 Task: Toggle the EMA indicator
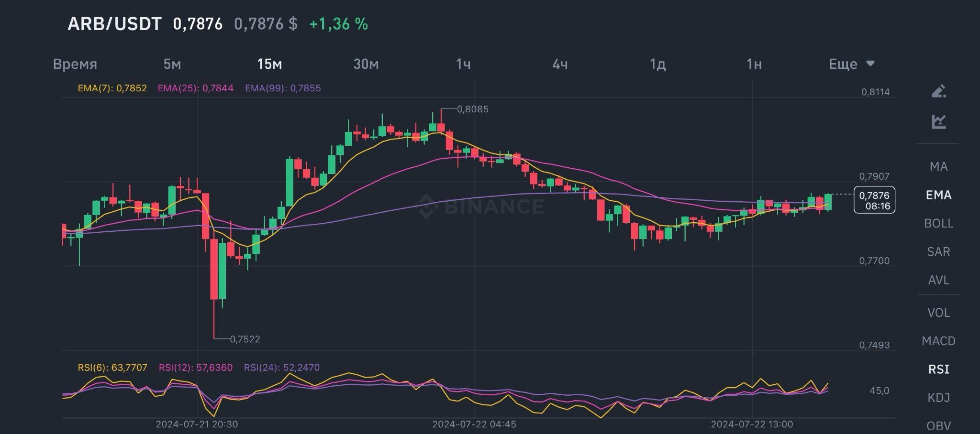click(939, 195)
